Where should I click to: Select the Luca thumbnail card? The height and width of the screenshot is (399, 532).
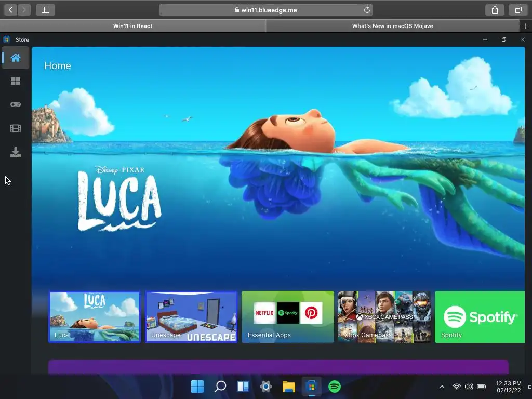[95, 317]
